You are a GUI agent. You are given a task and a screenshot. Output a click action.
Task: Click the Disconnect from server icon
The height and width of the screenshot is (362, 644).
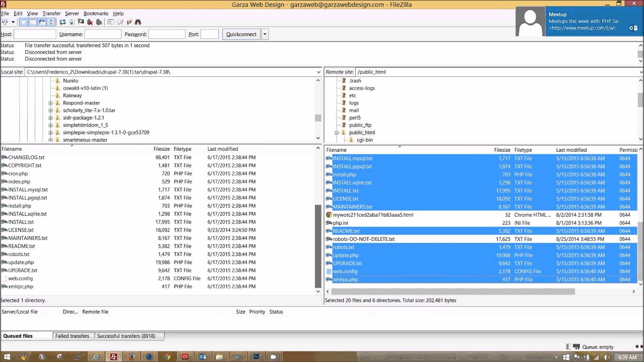click(x=90, y=22)
